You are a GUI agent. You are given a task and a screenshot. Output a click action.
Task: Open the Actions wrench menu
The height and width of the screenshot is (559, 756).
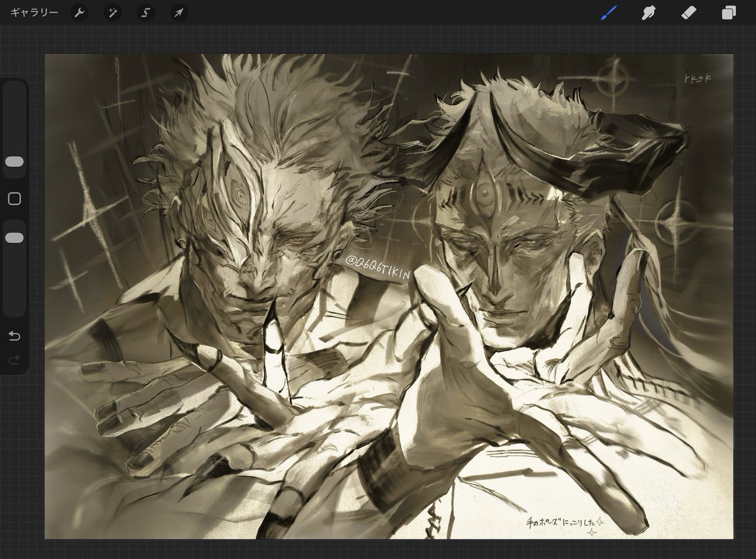click(x=79, y=12)
